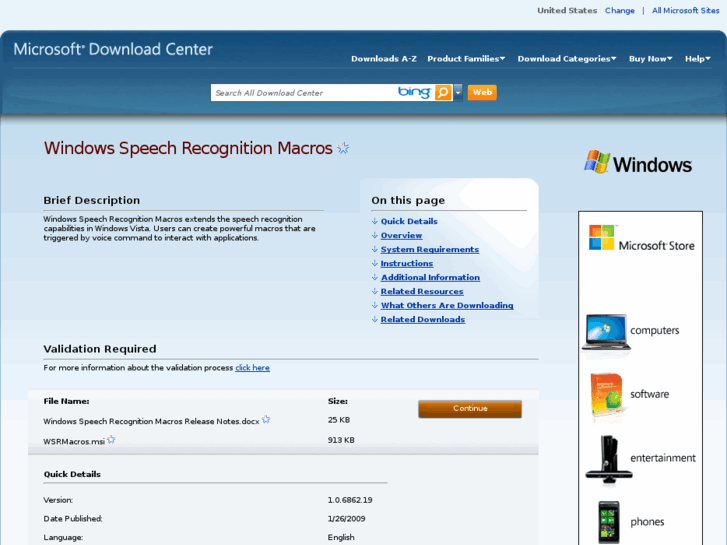Click the Windows phone icon
The height and width of the screenshot is (545, 727).
click(609, 522)
